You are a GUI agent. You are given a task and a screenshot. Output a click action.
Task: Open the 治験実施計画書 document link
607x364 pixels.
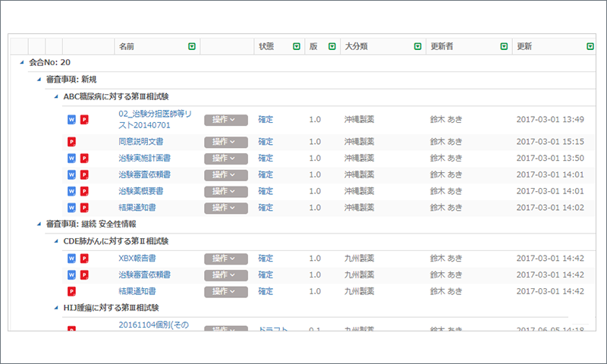tap(144, 158)
